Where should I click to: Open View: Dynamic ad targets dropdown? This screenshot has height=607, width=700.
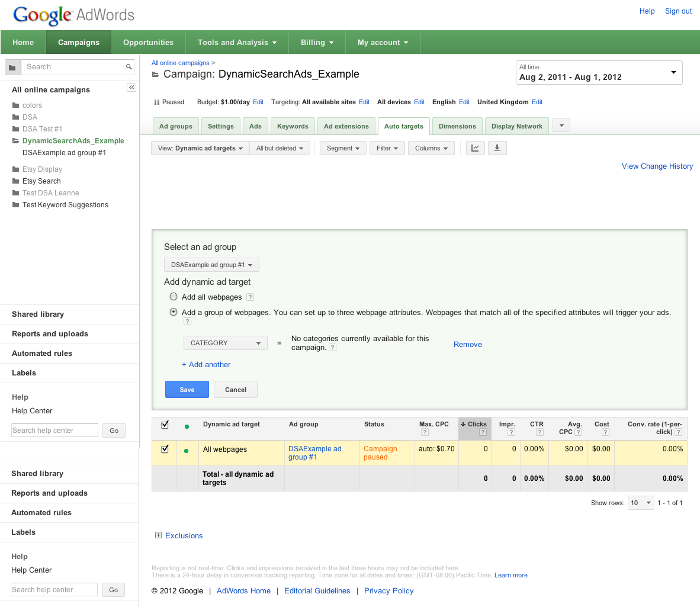200,148
